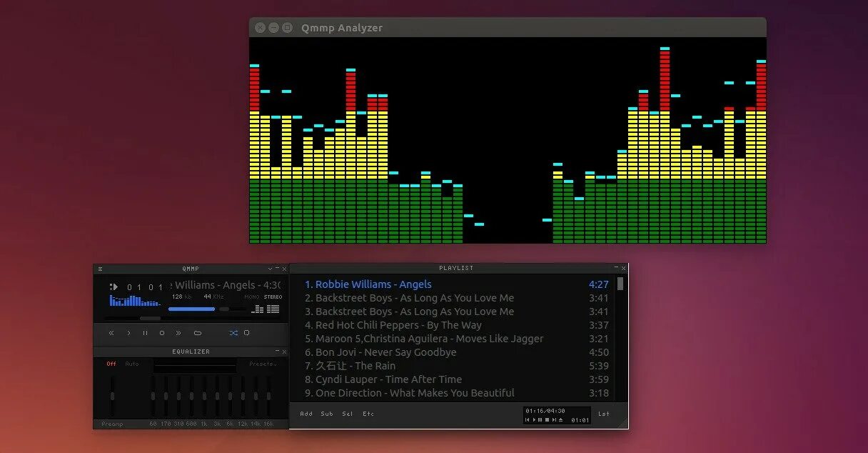Go back to the previous track

(x=111, y=333)
